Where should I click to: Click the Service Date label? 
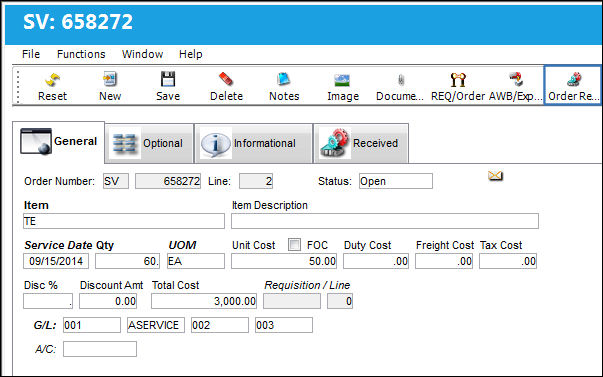pos(58,245)
